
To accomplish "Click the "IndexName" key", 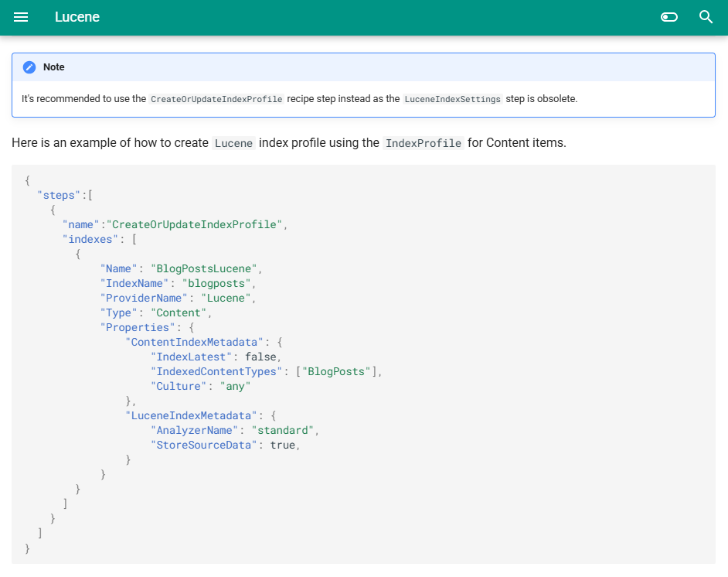I will [x=134, y=283].
